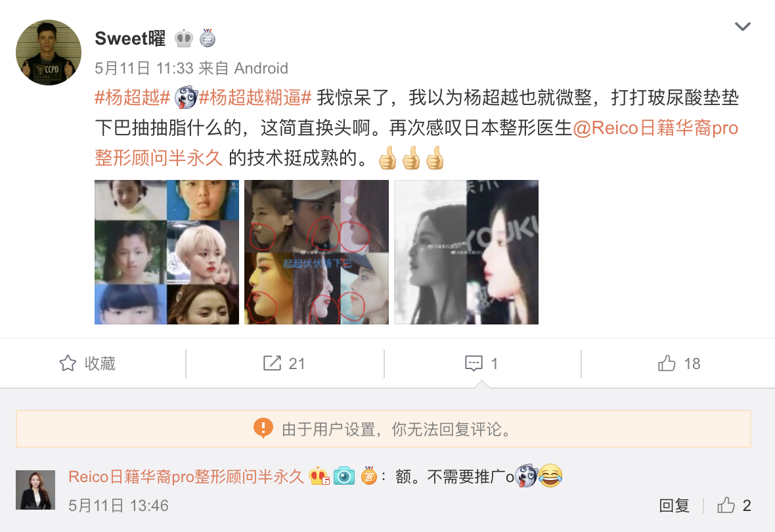The width and height of the screenshot is (775, 532).
Task: Reply to the comment via 回复
Action: 674,505
